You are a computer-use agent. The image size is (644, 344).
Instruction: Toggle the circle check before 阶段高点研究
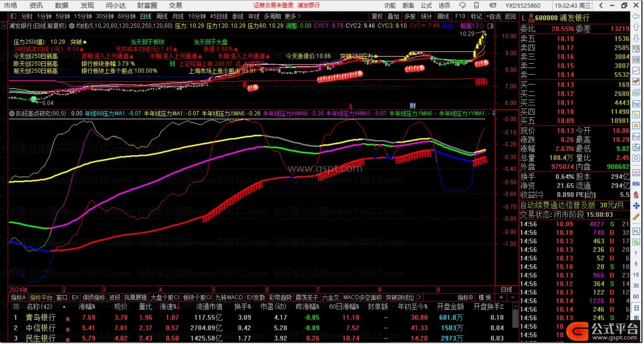[12, 113]
